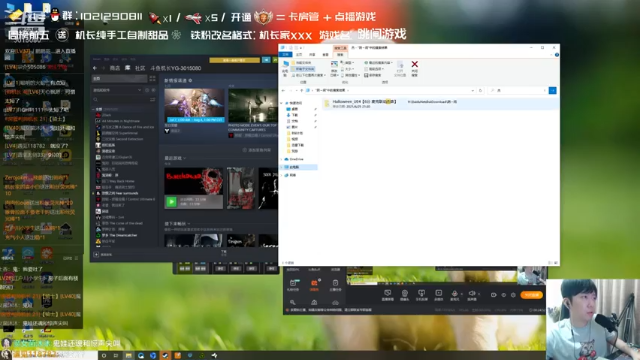Open the Steam Community tab

point(140,68)
